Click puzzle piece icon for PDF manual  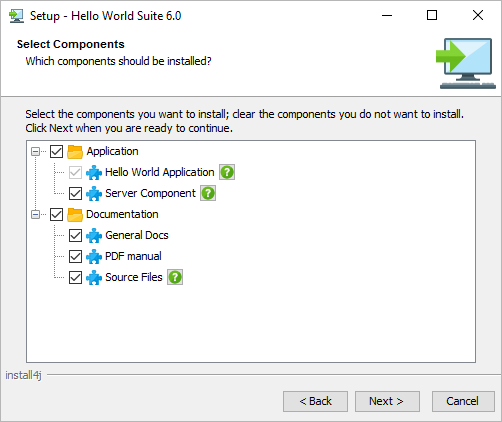(x=94, y=256)
